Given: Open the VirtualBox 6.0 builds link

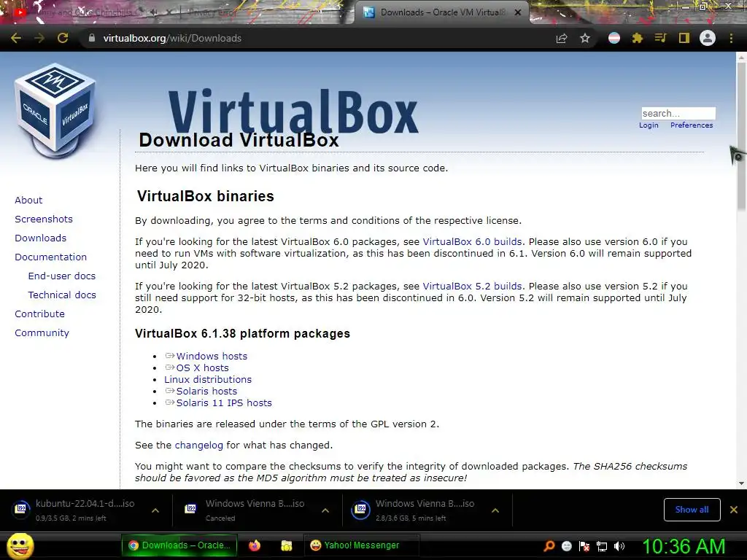Looking at the screenshot, I should click(472, 242).
